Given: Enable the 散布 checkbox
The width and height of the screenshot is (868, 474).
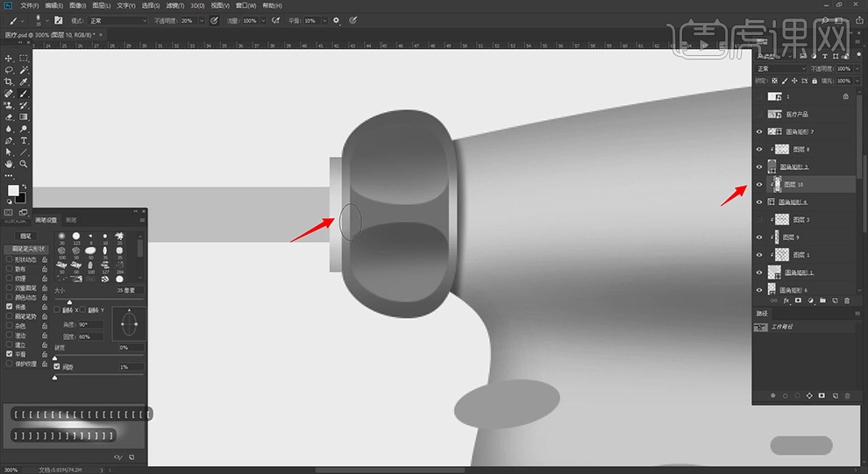Looking at the screenshot, I should pyautogui.click(x=9, y=269).
